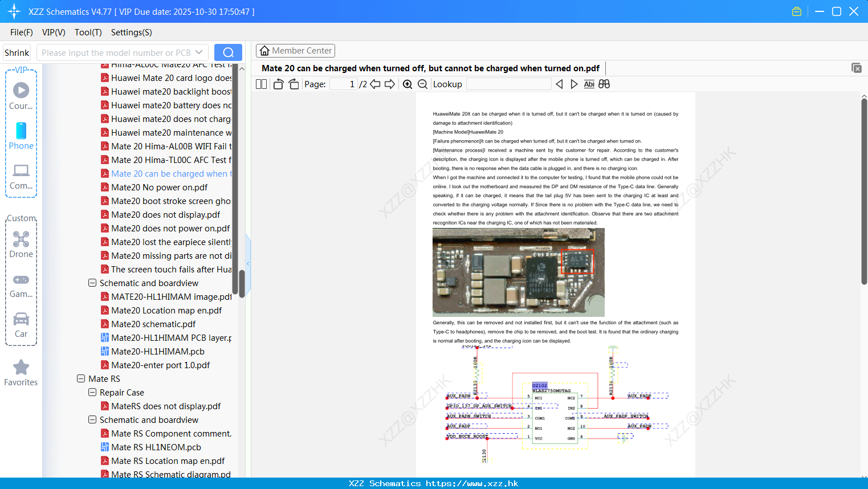Image resolution: width=868 pixels, height=489 pixels.
Task: Click the Lookup text field
Action: 509,84
